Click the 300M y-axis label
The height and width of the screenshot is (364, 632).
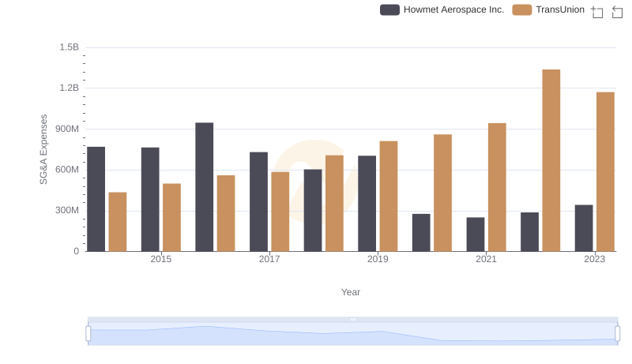(67, 210)
